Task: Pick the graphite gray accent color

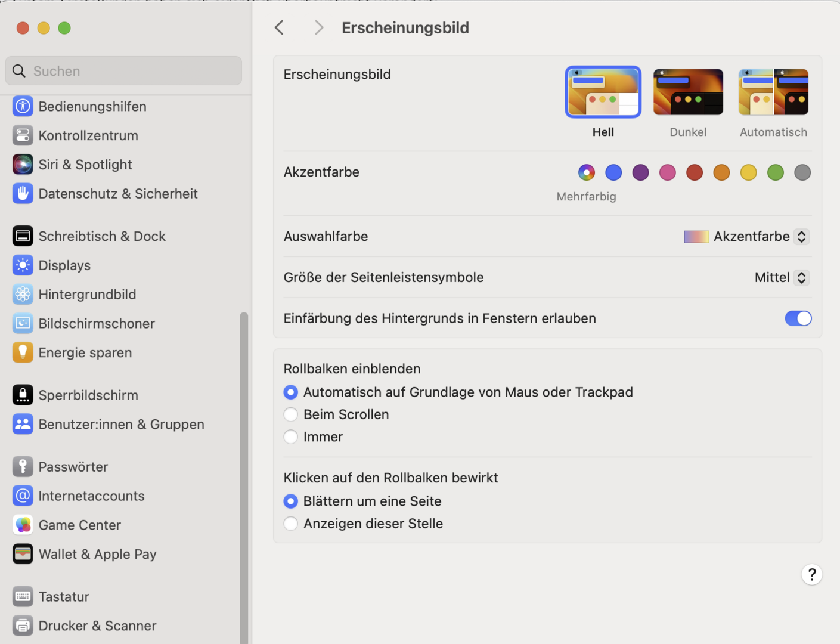Action: 802,172
